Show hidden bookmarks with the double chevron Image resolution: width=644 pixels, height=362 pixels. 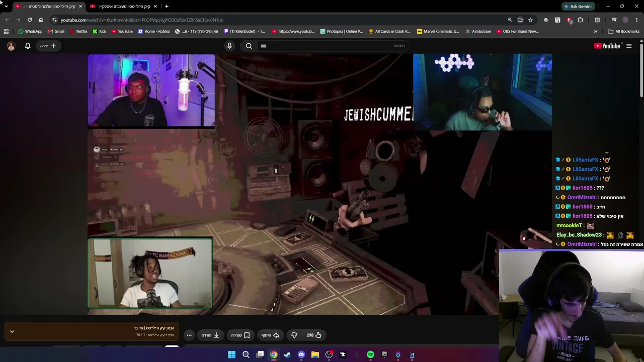click(x=596, y=31)
